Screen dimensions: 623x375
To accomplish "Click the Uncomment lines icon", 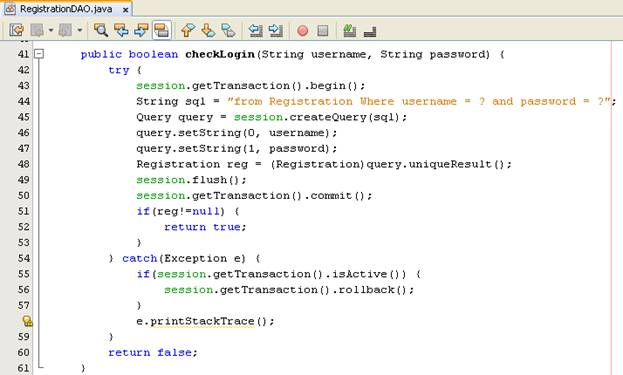I will point(370,31).
